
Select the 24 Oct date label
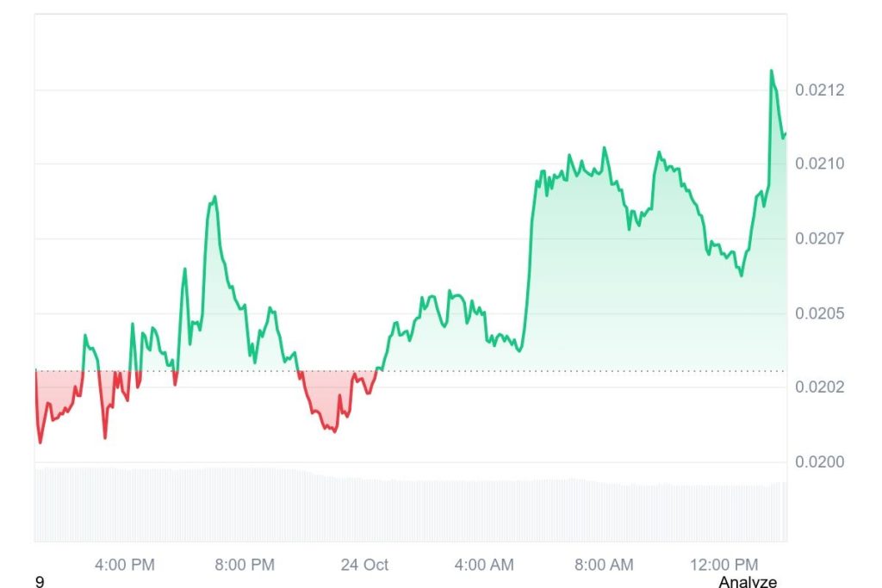tap(364, 565)
